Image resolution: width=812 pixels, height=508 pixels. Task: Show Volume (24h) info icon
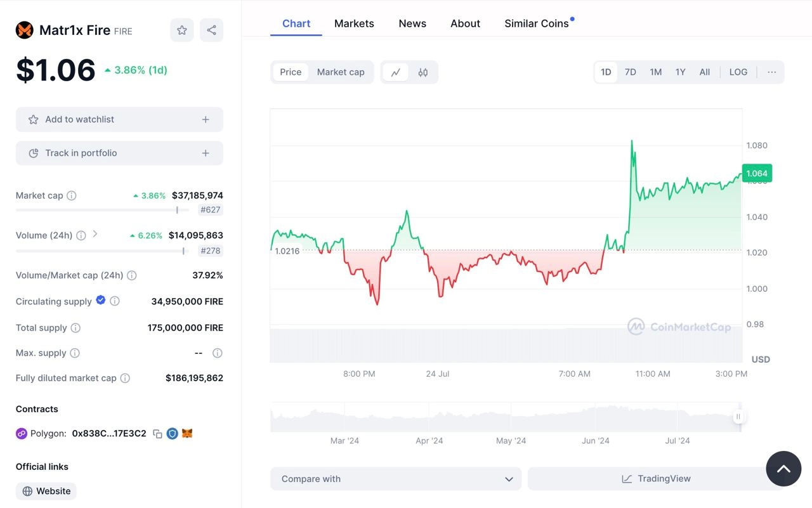81,235
